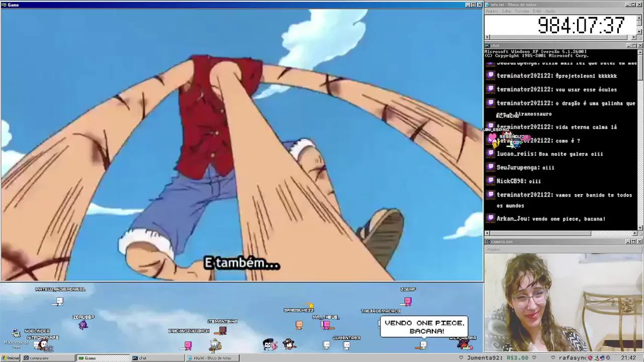Click the chat console title bar icon
644x362 pixels.
point(487,46)
